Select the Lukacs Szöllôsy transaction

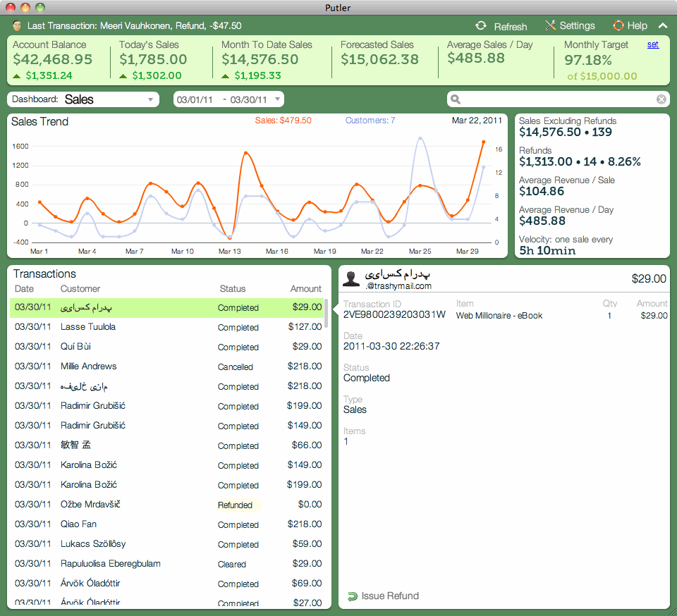166,544
